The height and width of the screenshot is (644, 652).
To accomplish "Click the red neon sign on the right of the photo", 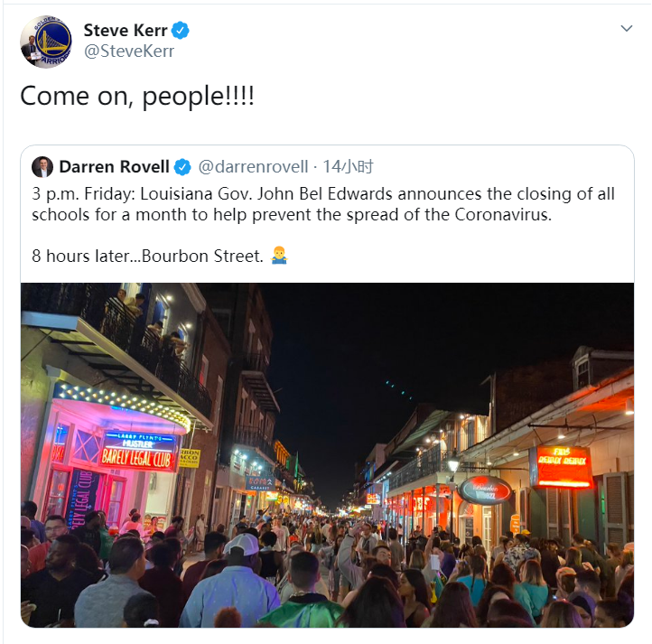I will (x=564, y=466).
